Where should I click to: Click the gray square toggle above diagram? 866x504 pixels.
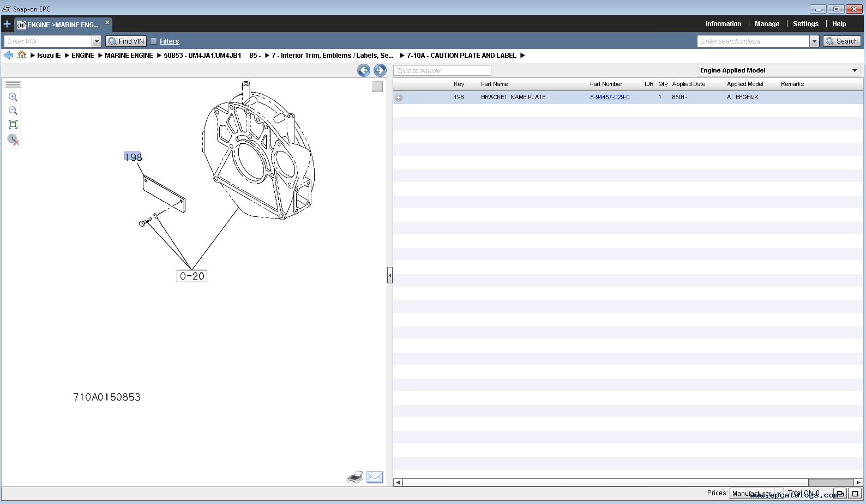[377, 87]
